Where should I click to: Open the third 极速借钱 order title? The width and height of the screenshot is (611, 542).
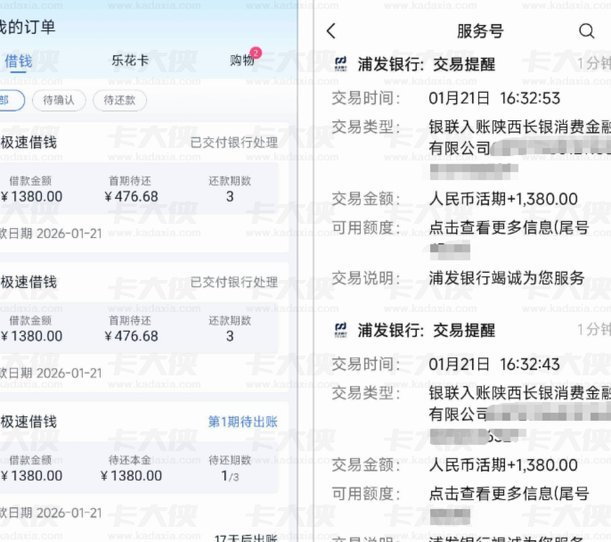coord(28,422)
